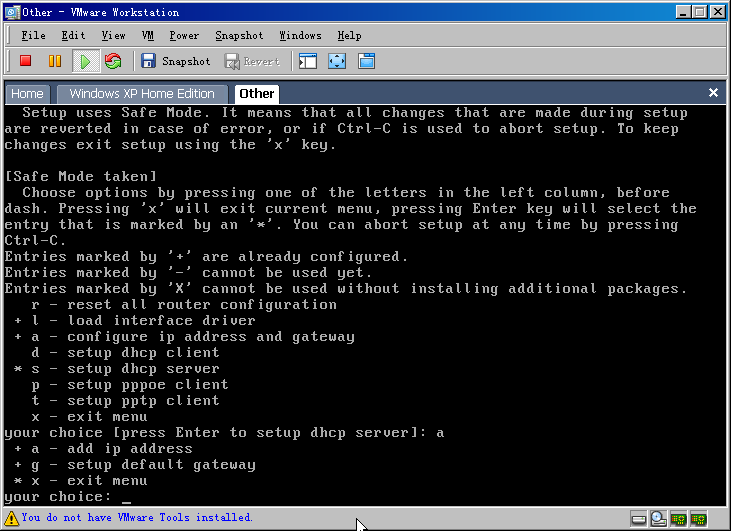This screenshot has height=531, width=731.
Task: Open the Edit menu
Action: pyautogui.click(x=73, y=35)
